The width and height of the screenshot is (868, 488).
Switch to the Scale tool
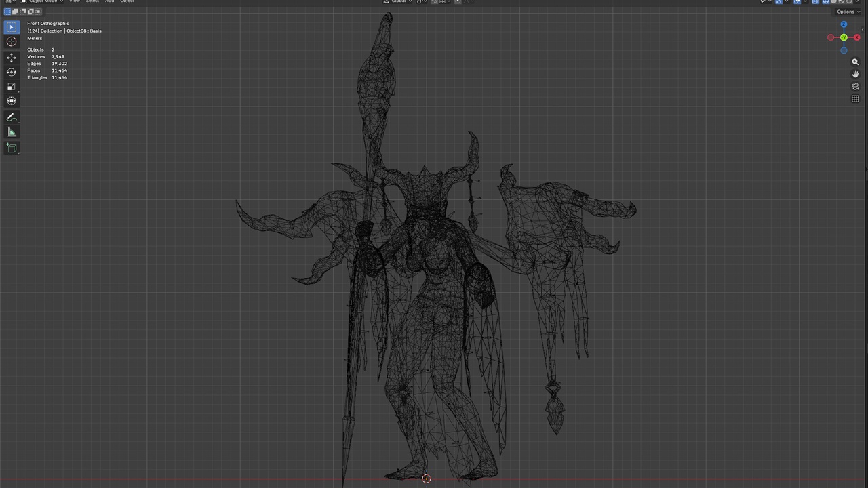pos(12,87)
